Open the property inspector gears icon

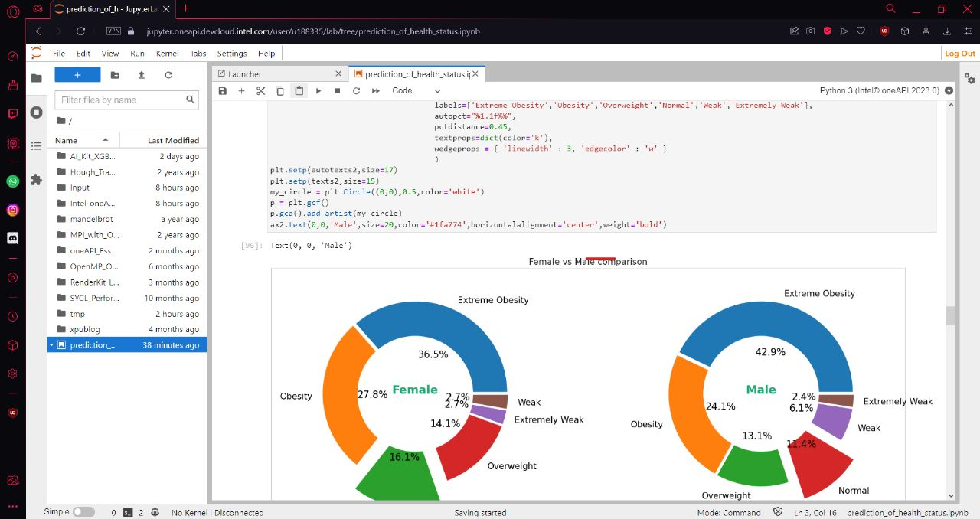970,79
